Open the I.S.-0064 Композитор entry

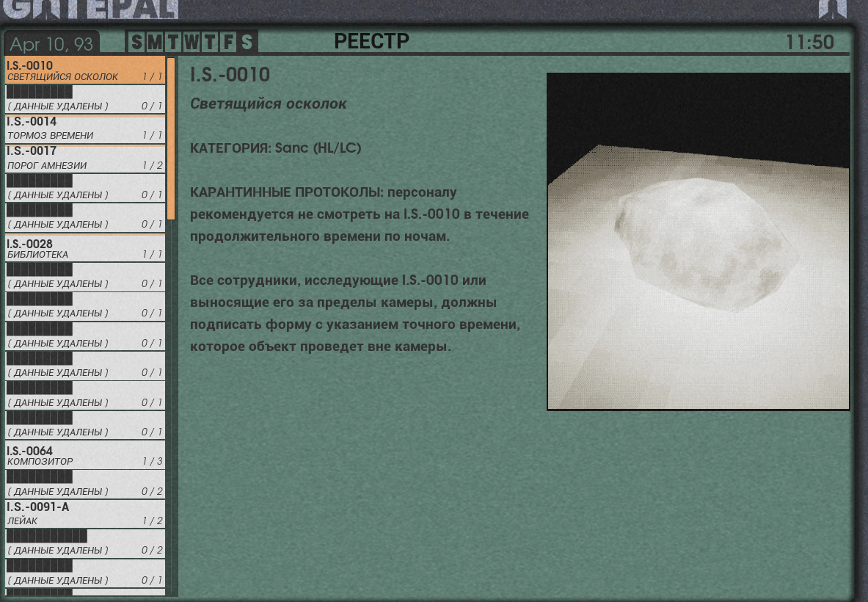[85, 455]
